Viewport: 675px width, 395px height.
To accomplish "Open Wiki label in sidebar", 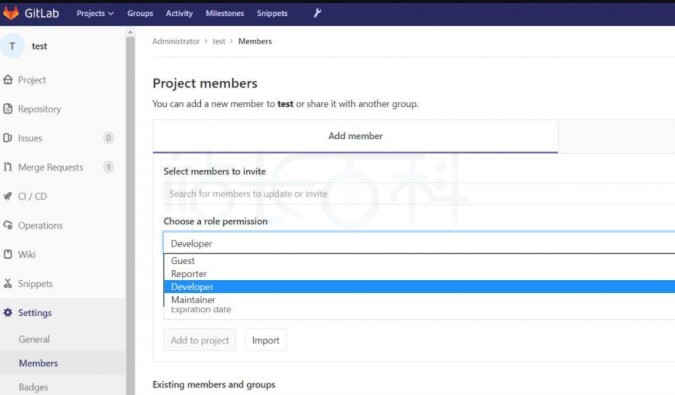I will click(27, 254).
